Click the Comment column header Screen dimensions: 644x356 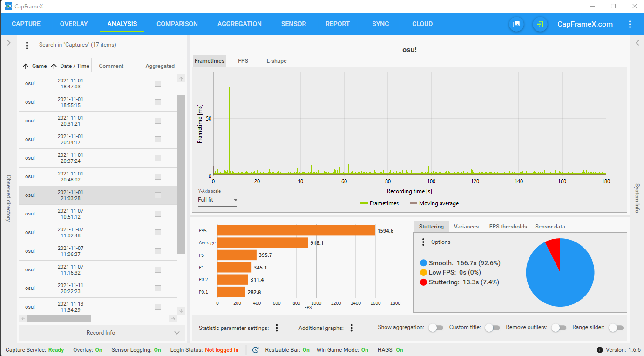(111, 66)
